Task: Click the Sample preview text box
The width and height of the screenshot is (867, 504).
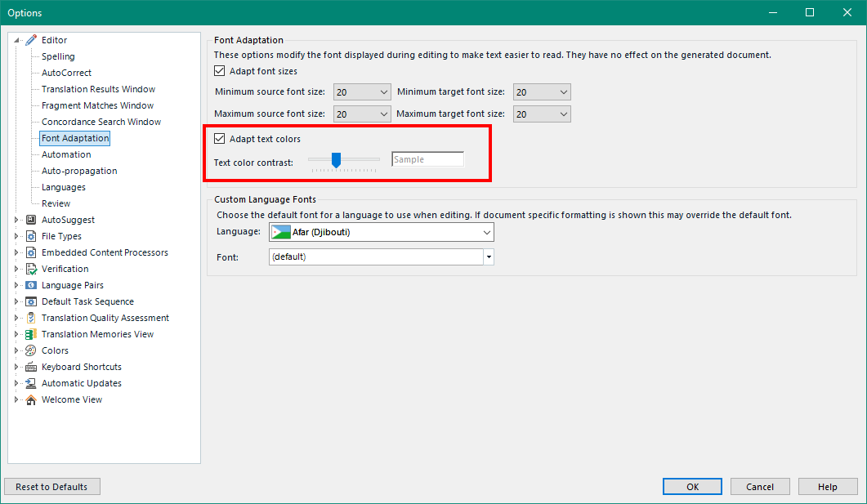Action: click(428, 160)
